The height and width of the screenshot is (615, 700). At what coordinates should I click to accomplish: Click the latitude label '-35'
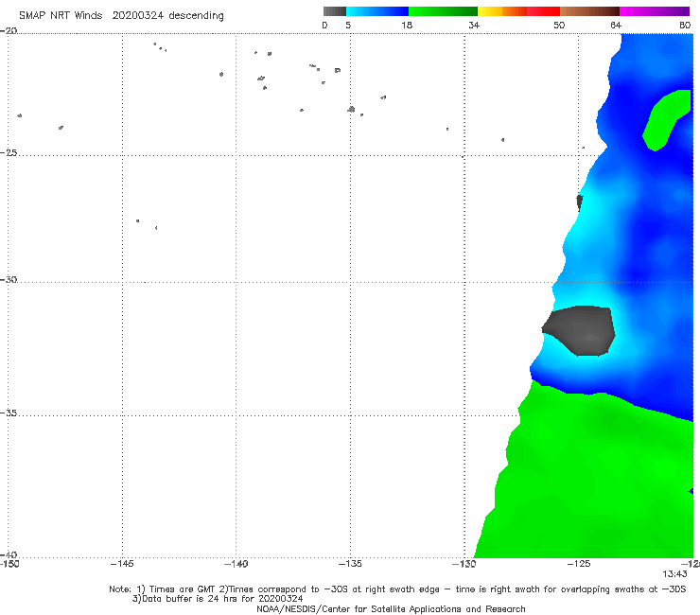click(9, 413)
